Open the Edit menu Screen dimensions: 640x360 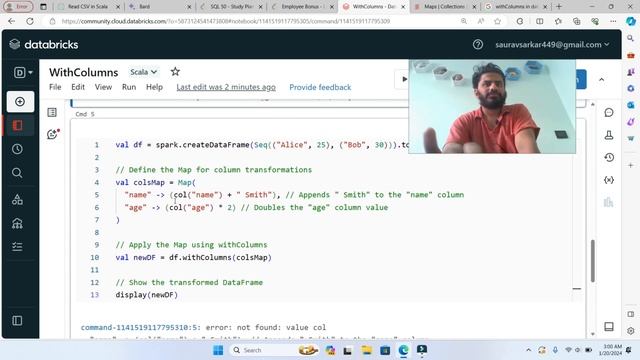tap(78, 87)
